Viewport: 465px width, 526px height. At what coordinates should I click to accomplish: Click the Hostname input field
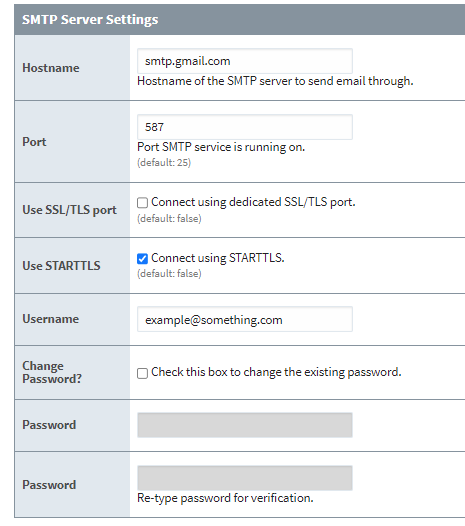coord(245,61)
